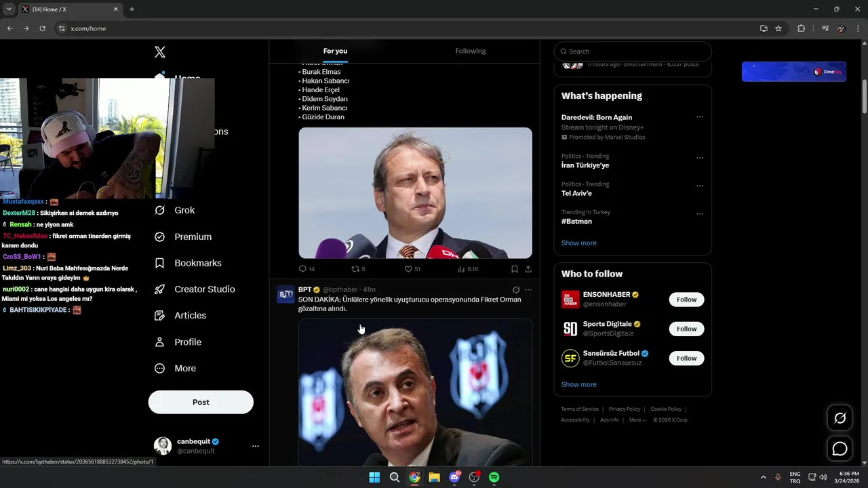Open Creator Studio in the sidebar
Image resolution: width=868 pixels, height=488 pixels.
(x=195, y=289)
